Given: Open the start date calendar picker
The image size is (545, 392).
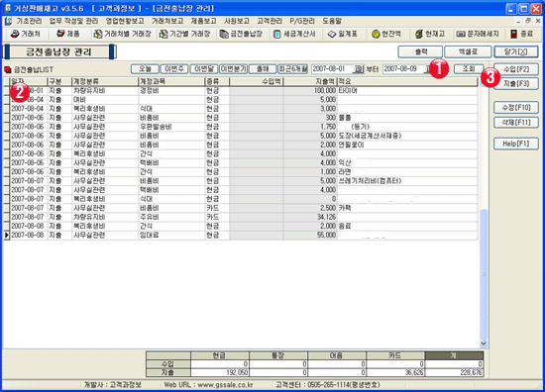Looking at the screenshot, I should point(358,69).
